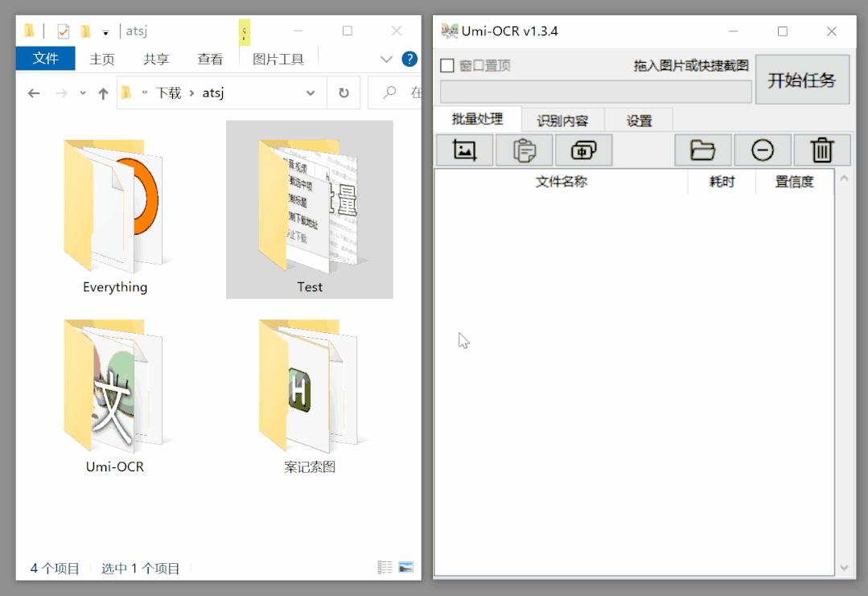
Task: Expand the quick access toolbar dropdown arrow
Action: [105, 31]
